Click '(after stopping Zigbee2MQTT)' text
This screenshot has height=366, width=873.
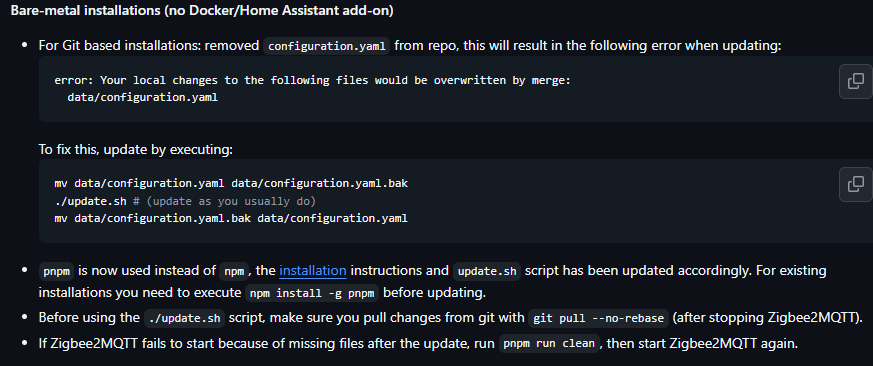(x=767, y=318)
